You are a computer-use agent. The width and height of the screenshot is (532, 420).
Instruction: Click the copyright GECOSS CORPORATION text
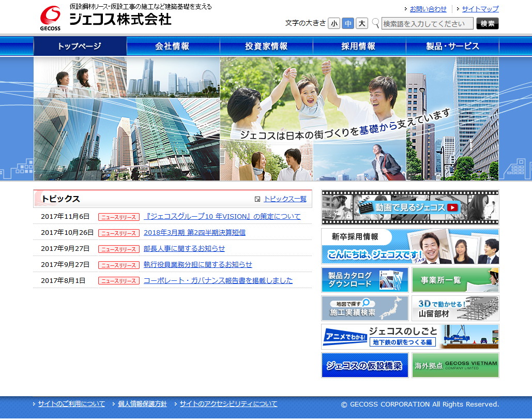pos(420,404)
